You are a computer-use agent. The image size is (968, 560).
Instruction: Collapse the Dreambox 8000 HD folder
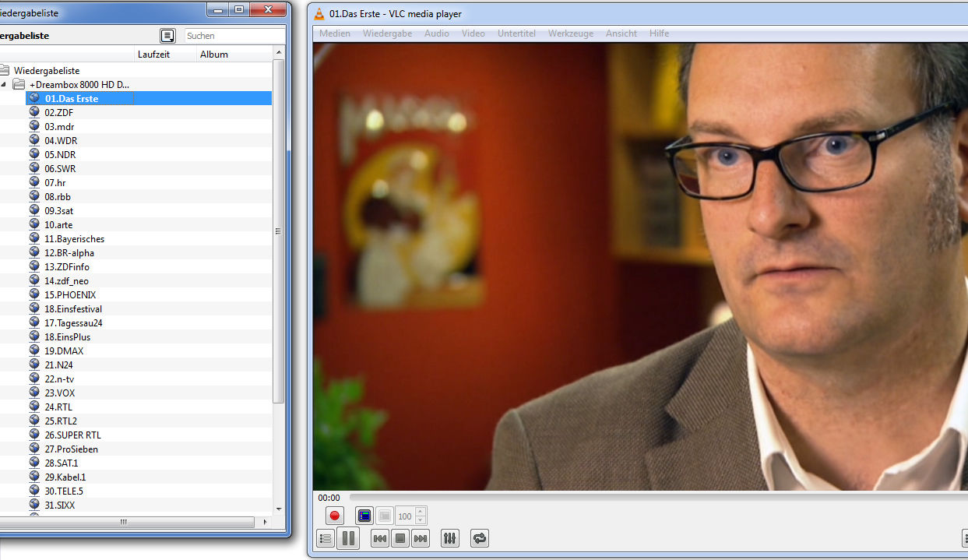(x=3, y=84)
